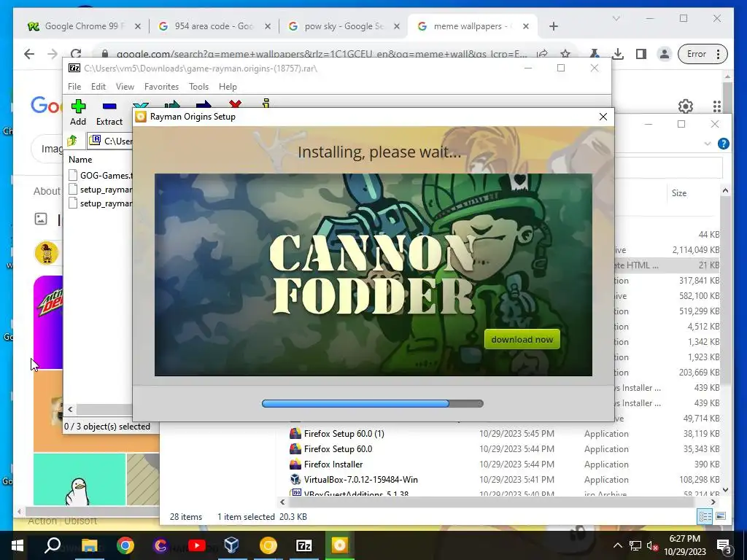The width and height of the screenshot is (747, 560).
Task: Select Firefox Setup 60.0 file
Action: tap(338, 449)
